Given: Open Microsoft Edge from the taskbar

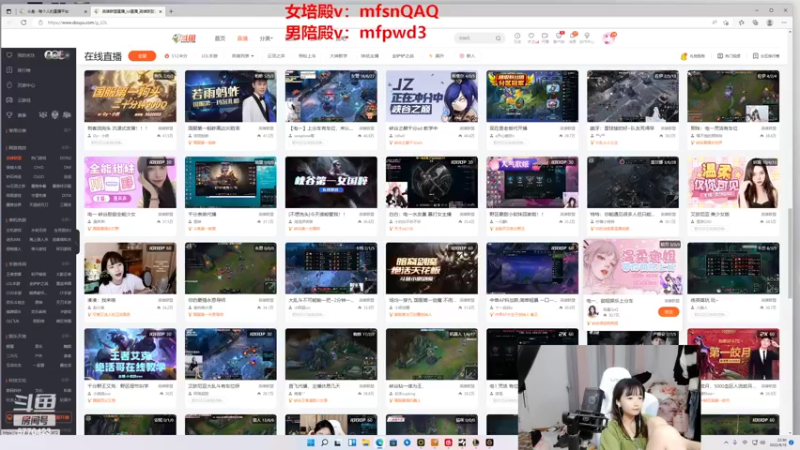Looking at the screenshot, I should (x=380, y=442).
